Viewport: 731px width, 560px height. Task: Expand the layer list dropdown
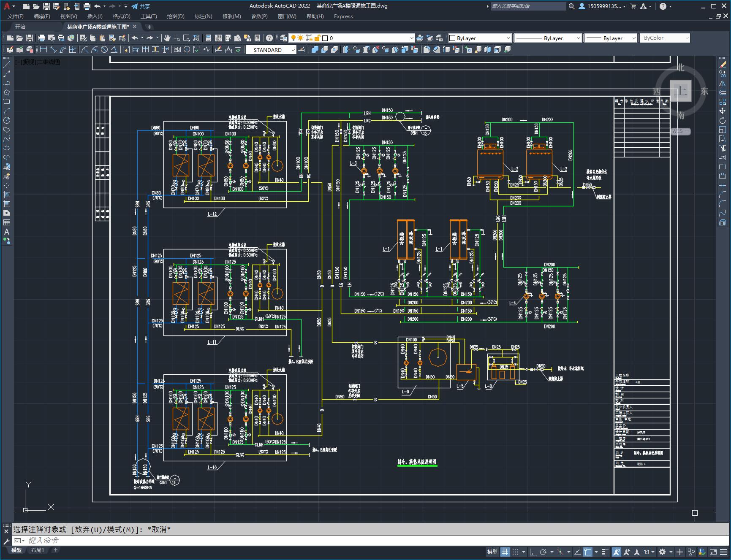tap(412, 38)
